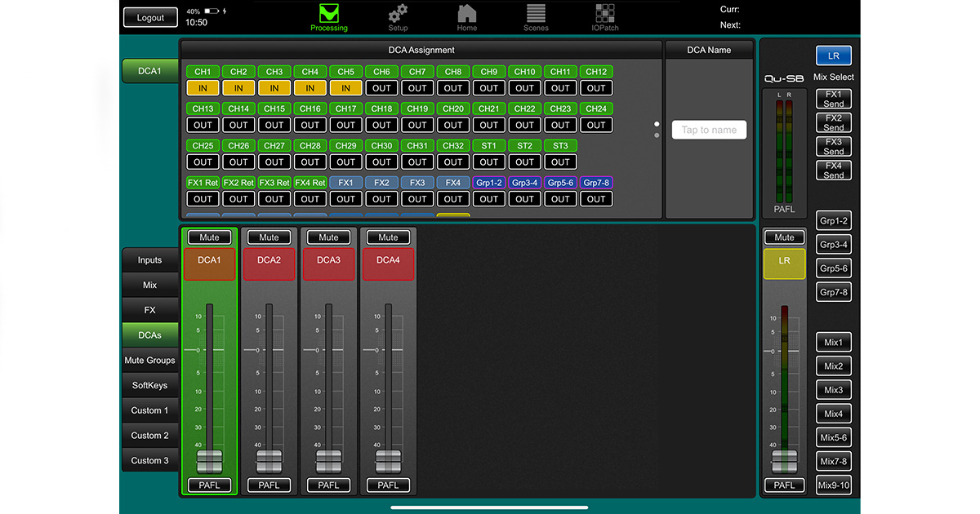The width and height of the screenshot is (980, 514).
Task: Select the Grp1-2 mix button
Action: click(x=834, y=220)
